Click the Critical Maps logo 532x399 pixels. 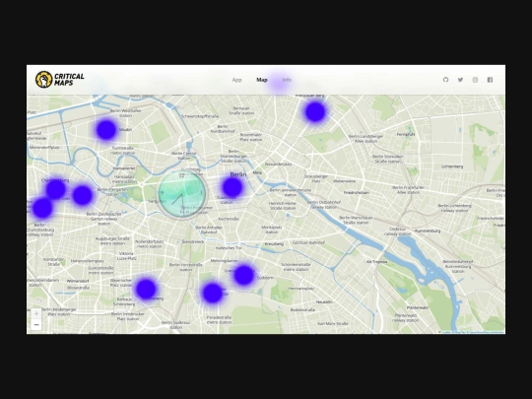60,80
